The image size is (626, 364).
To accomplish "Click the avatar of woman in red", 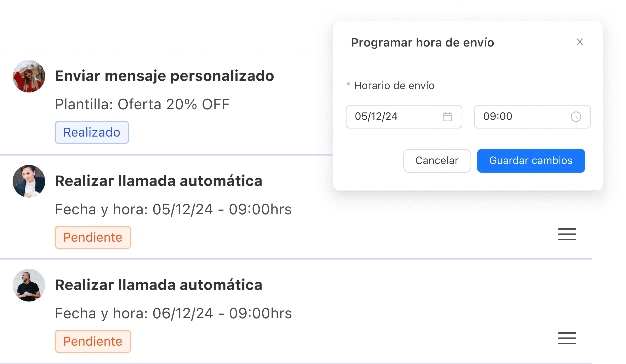I will point(29,76).
